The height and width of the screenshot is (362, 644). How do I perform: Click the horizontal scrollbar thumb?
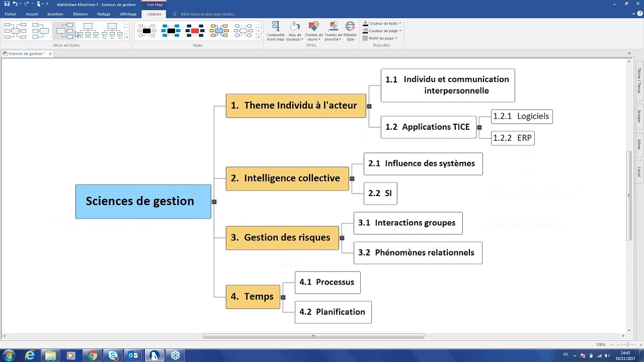coord(313,336)
